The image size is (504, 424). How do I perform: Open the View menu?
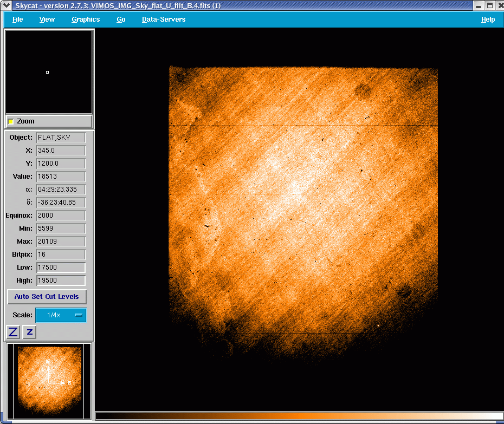coord(47,19)
